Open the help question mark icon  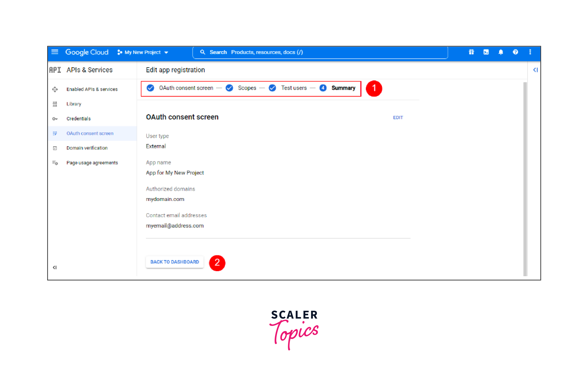pos(515,52)
